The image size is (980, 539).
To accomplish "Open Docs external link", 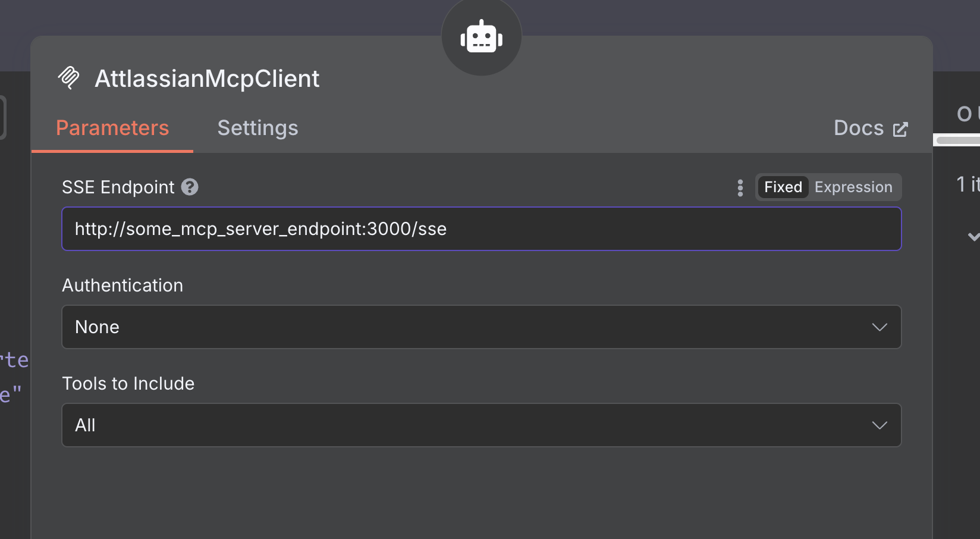I will (871, 128).
